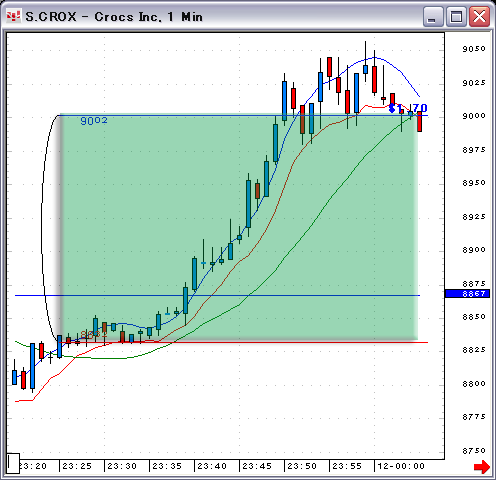Click the 23:45 time axis label
The width and height of the screenshot is (496, 480).
257,466
